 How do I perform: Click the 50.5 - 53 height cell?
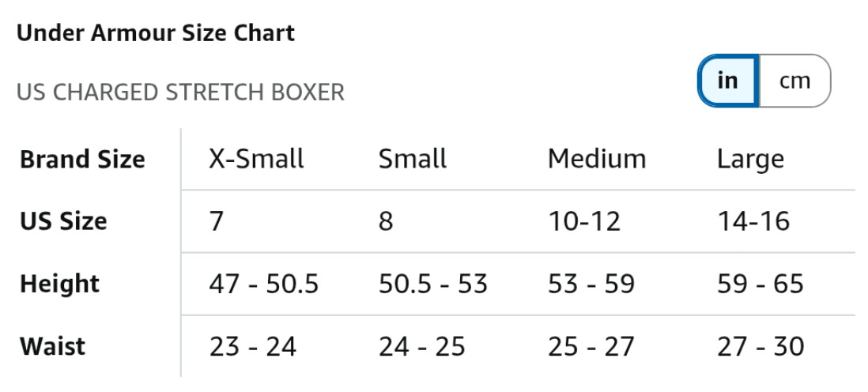coord(433,284)
